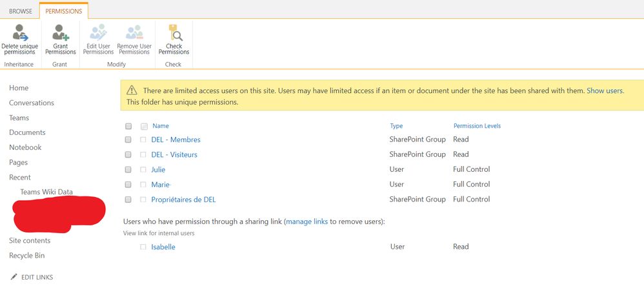Open Teams Wiki Data under Recent
The width and height of the screenshot is (644, 290).
click(x=46, y=192)
